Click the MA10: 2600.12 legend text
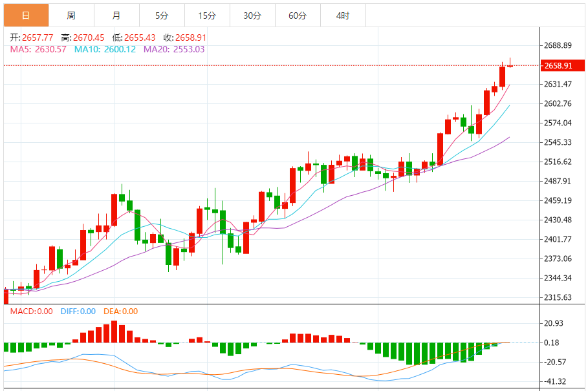 (105, 49)
